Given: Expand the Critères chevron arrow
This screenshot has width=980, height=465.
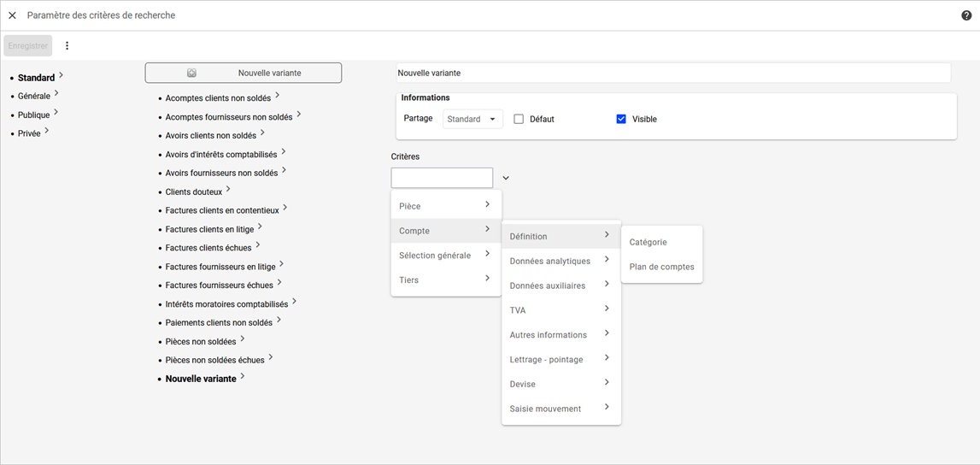Looking at the screenshot, I should [x=506, y=178].
